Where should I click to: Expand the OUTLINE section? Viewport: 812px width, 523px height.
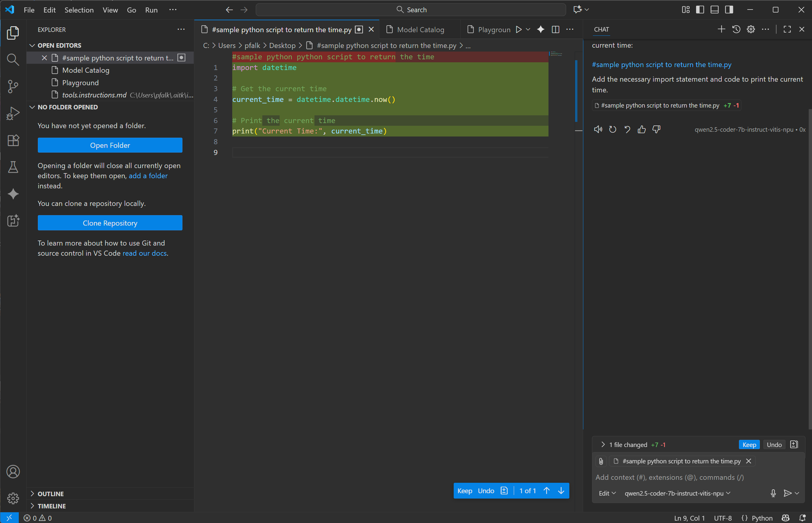pyautogui.click(x=51, y=494)
